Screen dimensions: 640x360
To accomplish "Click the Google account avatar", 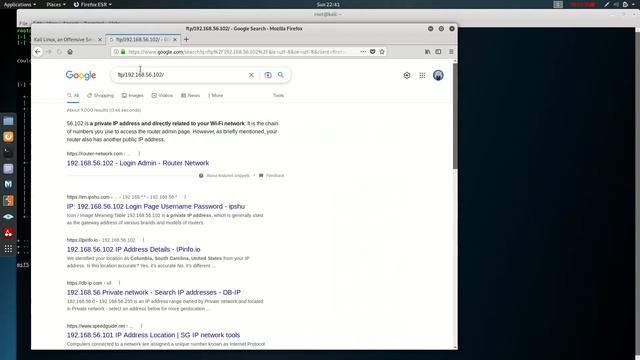I will (438, 76).
